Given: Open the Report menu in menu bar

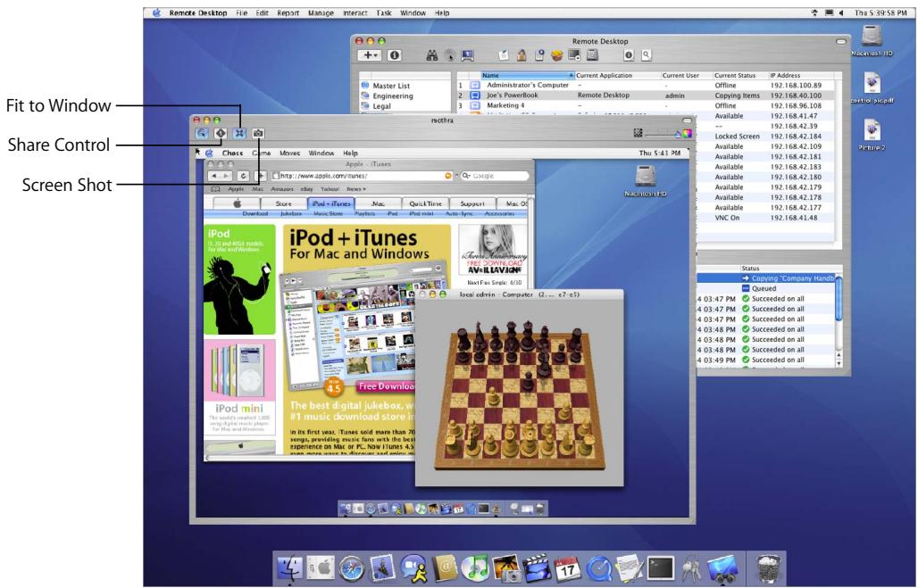Looking at the screenshot, I should click(x=288, y=12).
